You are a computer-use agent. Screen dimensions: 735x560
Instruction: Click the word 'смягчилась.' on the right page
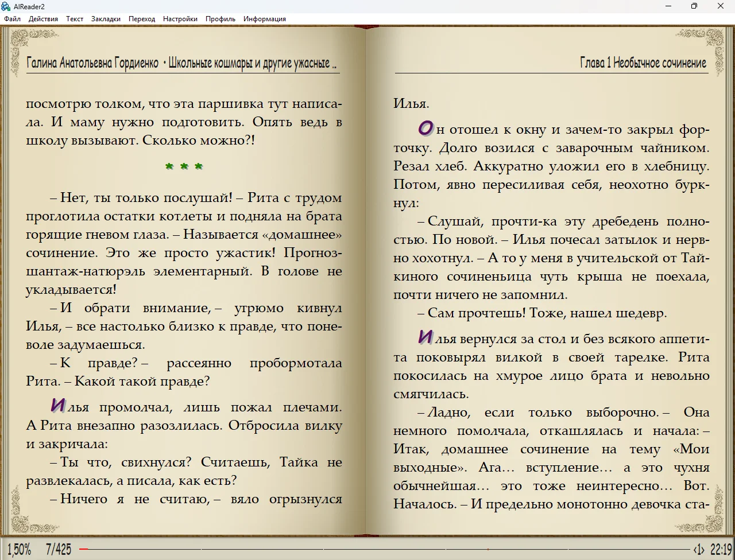click(431, 395)
